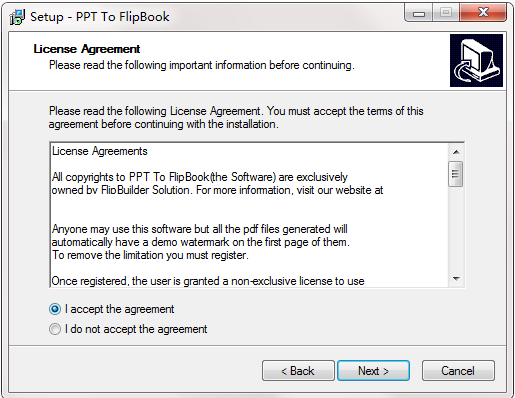Viewport: 515px width, 398px height.
Task: Click the computer and disc wizard image
Action: click(x=476, y=60)
